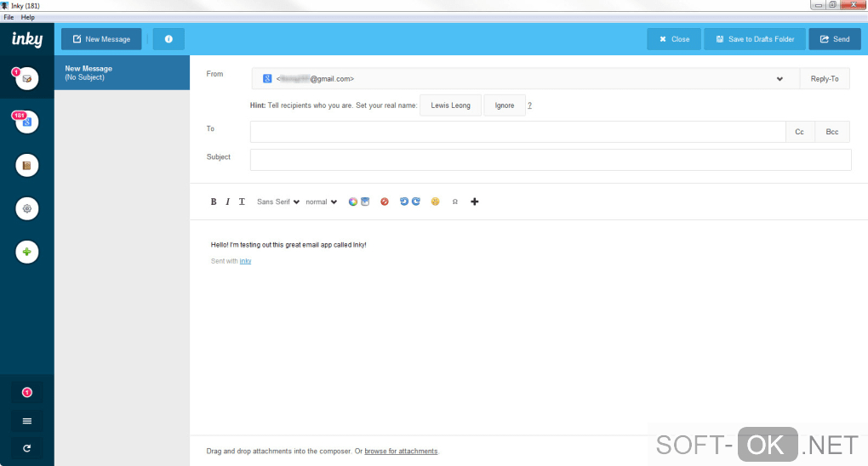Click Ignore on the name hint
The width and height of the screenshot is (868, 466).
tap(505, 105)
